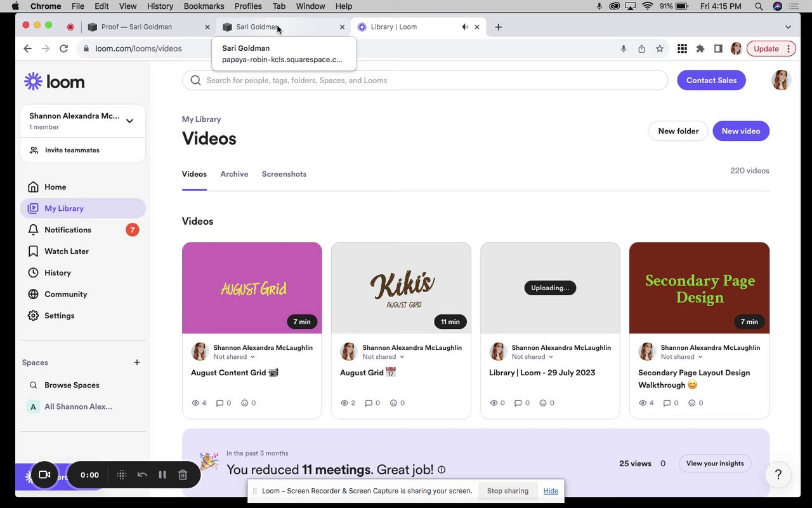This screenshot has width=812, height=508.
Task: Open the profile avatar at top right of Loom
Action: [782, 80]
